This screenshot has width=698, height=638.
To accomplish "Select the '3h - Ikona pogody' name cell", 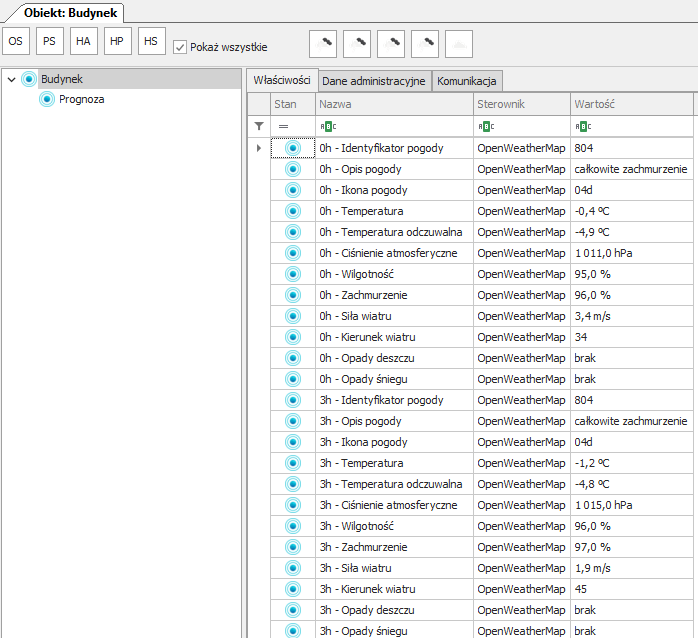I will pos(394,442).
